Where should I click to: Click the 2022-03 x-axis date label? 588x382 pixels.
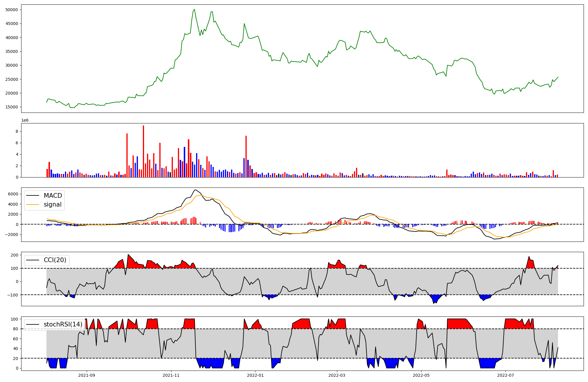tap(337, 375)
